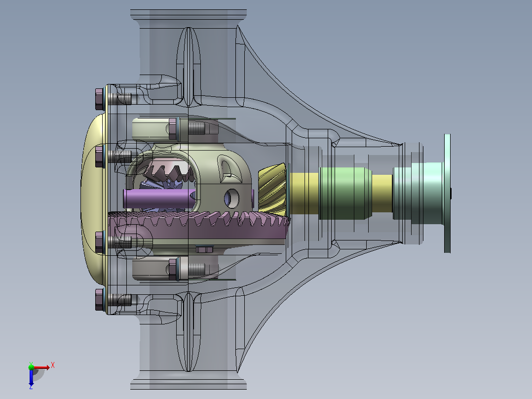Click the round hole in differential case
Screen dimensions: 532x399
(x=232, y=199)
